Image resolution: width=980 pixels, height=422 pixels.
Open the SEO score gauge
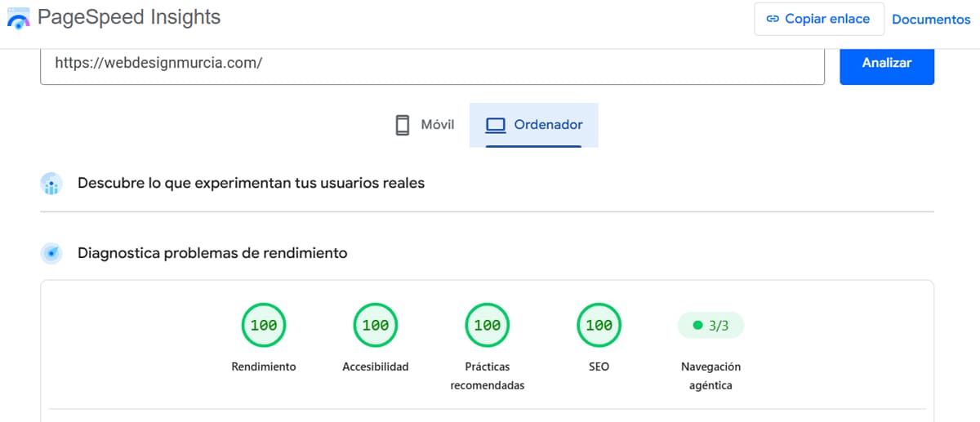point(599,325)
